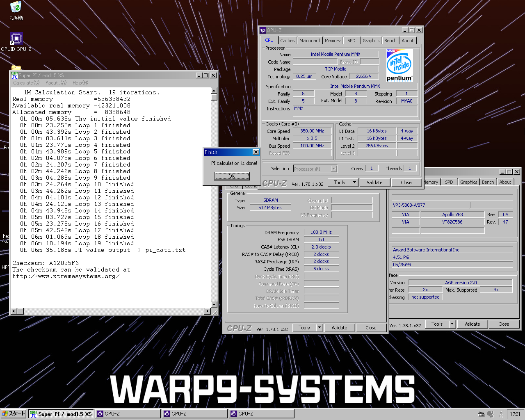
Task: Switch to Super PI taskbar button
Action: pyautogui.click(x=61, y=414)
